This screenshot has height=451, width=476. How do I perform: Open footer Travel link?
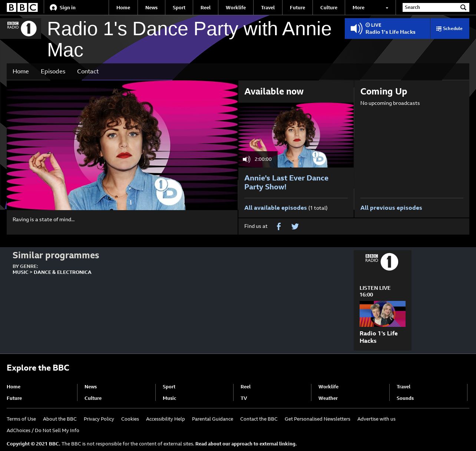[x=403, y=387]
